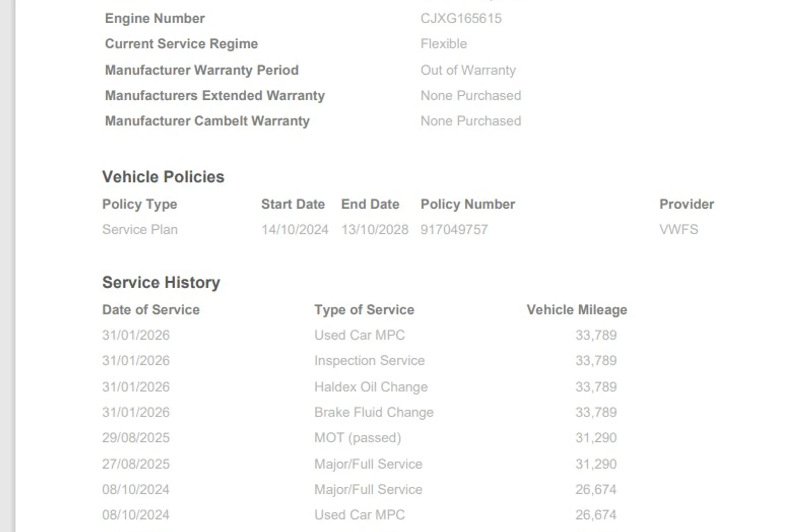
Task: Click the engine number CJXG165615
Action: pyautogui.click(x=461, y=18)
